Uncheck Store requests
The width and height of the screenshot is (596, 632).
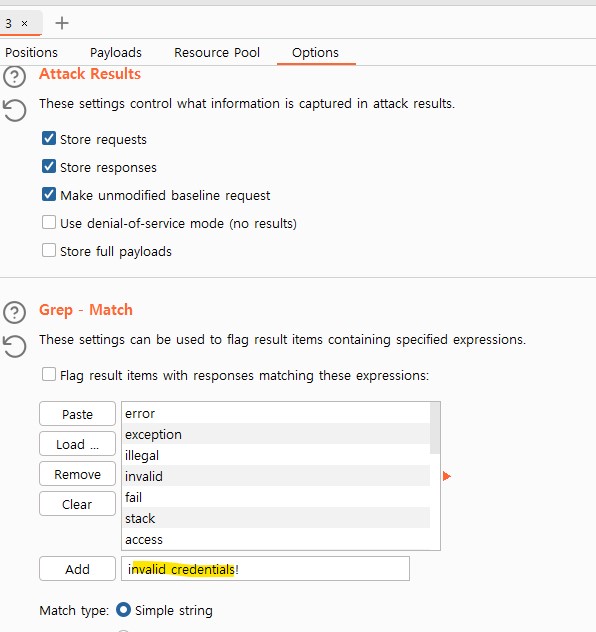click(49, 138)
